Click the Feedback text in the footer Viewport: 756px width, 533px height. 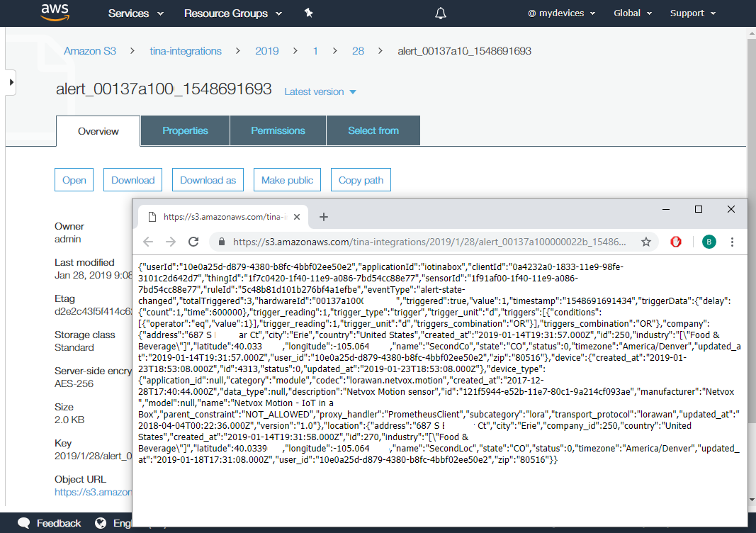click(59, 523)
